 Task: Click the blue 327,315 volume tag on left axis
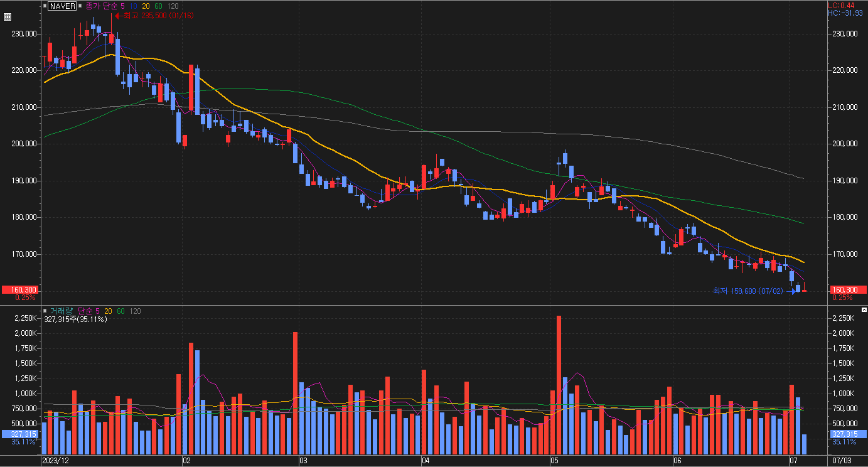(19, 434)
